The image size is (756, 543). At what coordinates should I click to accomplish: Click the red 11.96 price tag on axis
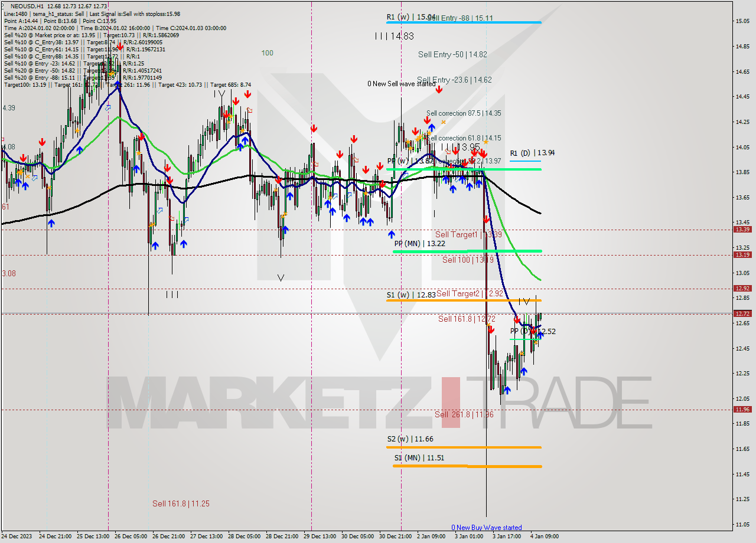(x=742, y=410)
